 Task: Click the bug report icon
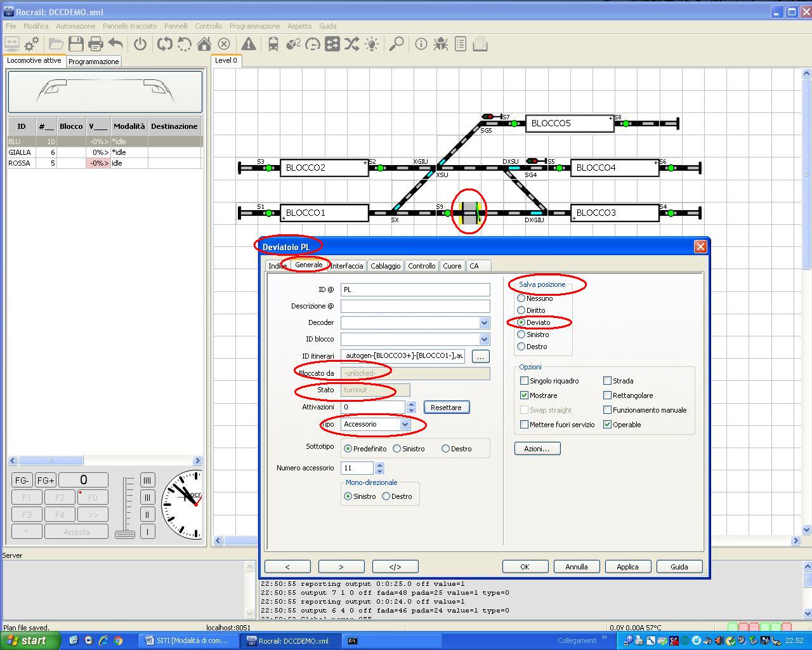[440, 44]
